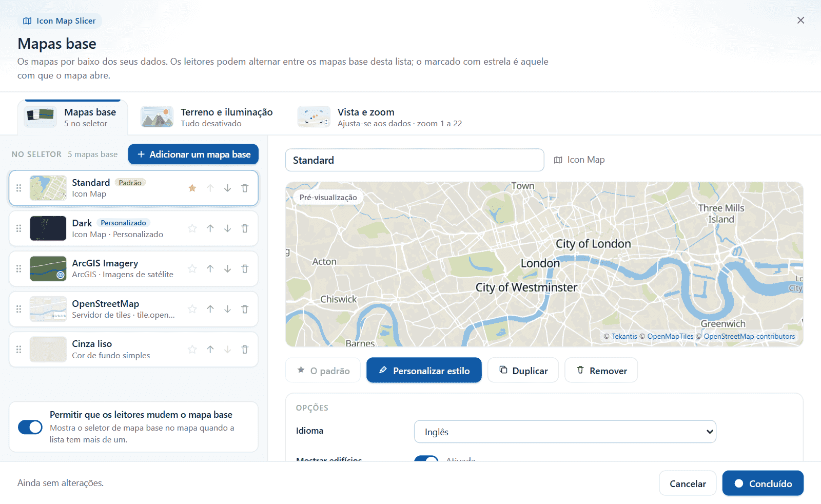Star ArcGIS Imagery as default

(x=192, y=268)
